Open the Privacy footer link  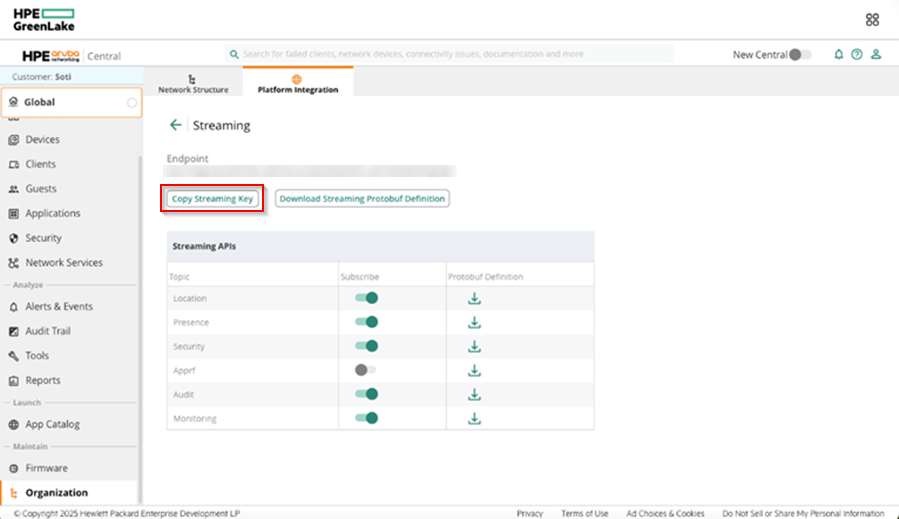pos(530,513)
